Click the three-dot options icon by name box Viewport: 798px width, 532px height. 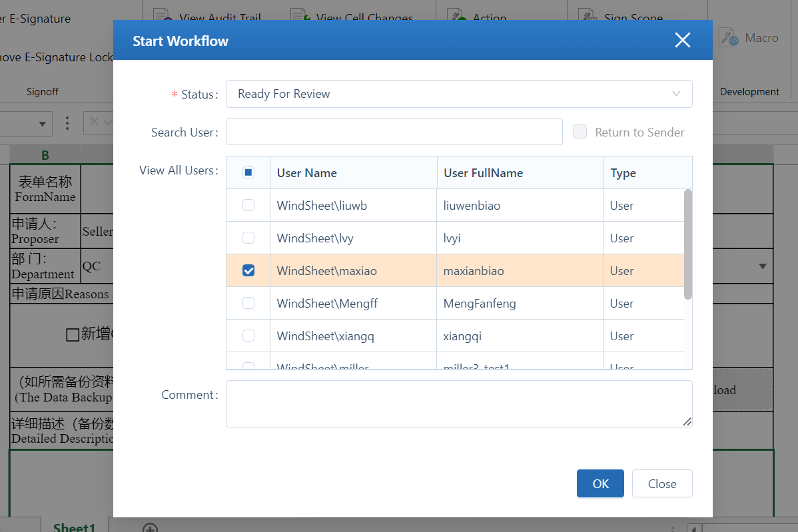(x=67, y=123)
